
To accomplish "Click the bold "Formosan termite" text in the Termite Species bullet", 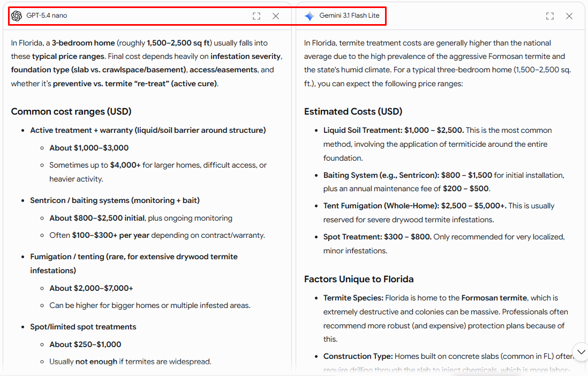I will pyautogui.click(x=494, y=298).
